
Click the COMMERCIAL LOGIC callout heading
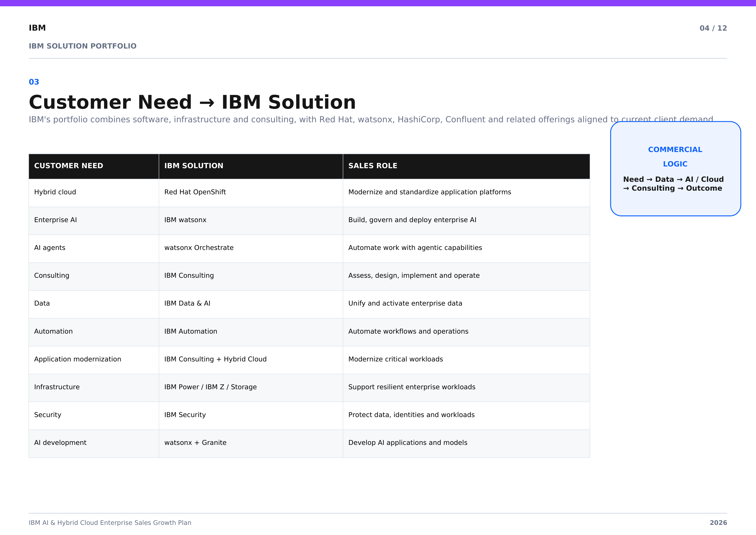pyautogui.click(x=675, y=157)
